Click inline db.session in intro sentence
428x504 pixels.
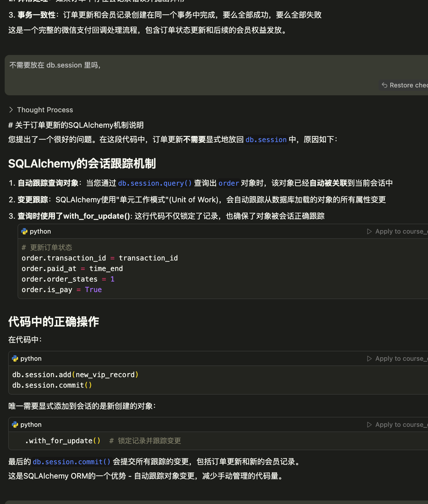pos(266,140)
